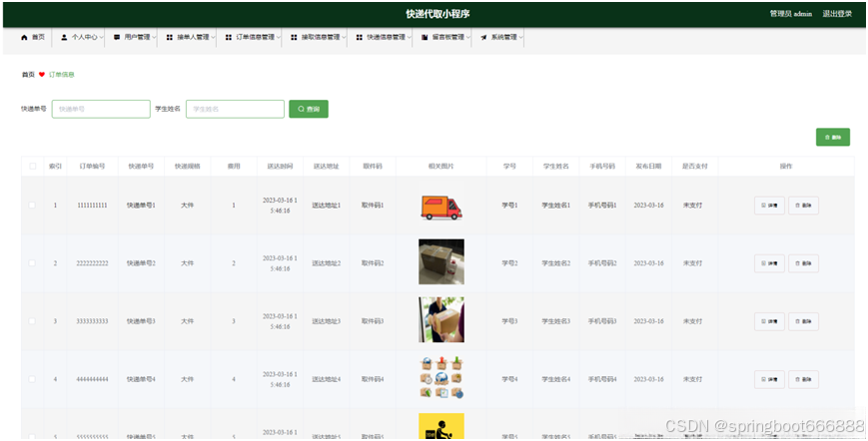The width and height of the screenshot is (868, 441).
Task: Open the 订单信息管理 dropdown menu
Action: (253, 37)
